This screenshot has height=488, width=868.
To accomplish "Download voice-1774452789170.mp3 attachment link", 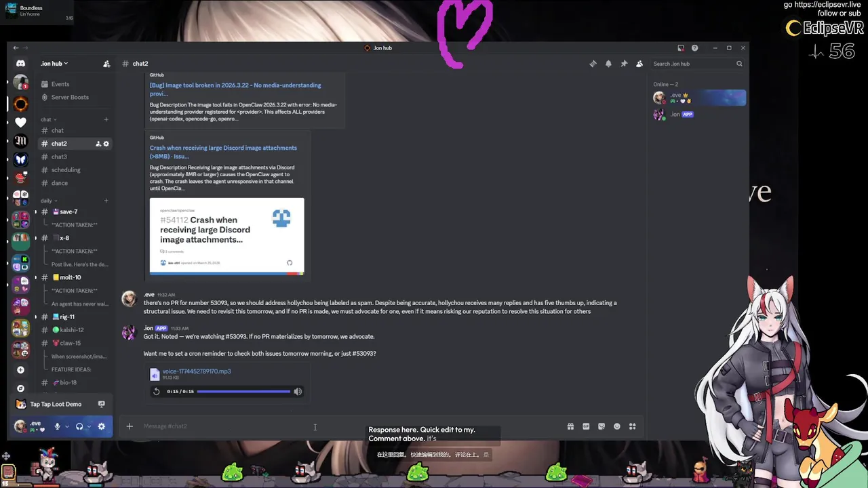I will [197, 371].
